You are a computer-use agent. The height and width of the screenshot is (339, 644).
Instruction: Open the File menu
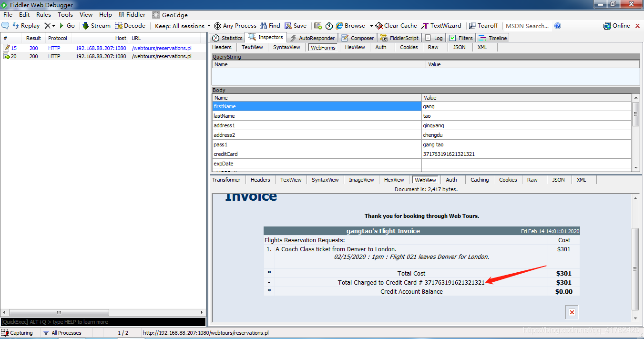point(8,15)
